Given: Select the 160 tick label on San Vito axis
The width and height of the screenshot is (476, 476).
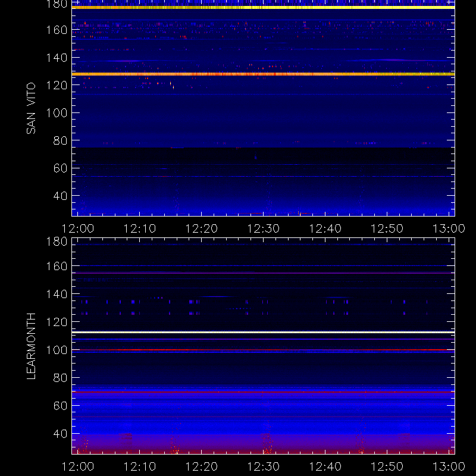Looking at the screenshot, I should [x=57, y=30].
